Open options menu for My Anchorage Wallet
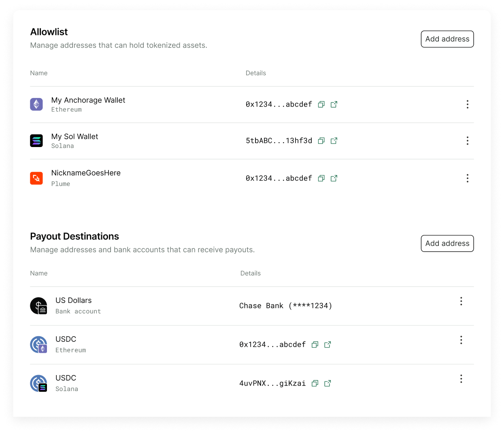This screenshot has height=433, width=504. click(467, 105)
